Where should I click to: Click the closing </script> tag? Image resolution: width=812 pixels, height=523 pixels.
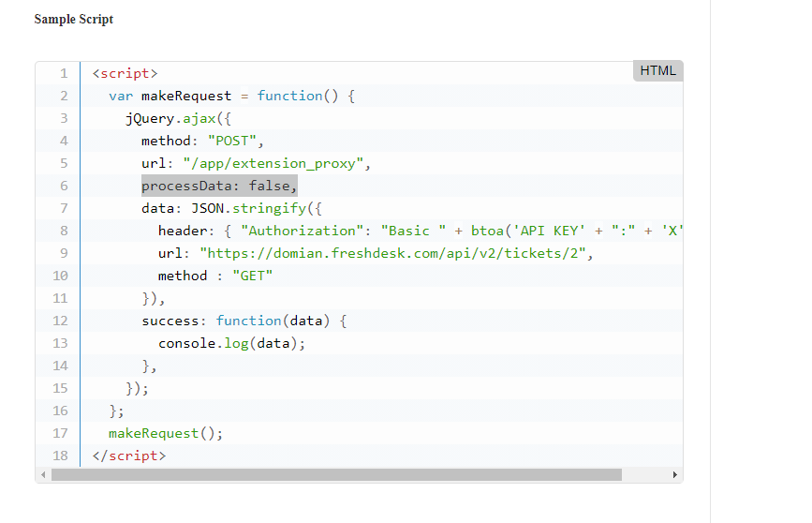click(x=129, y=456)
